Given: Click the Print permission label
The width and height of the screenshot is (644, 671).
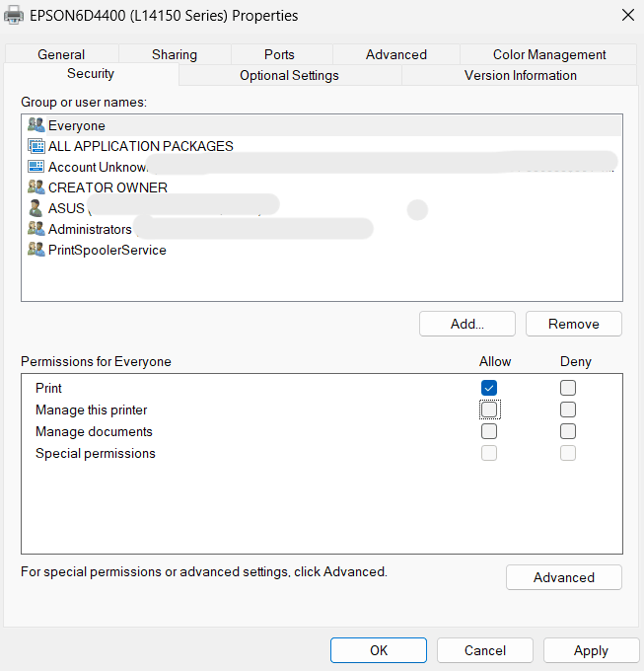Looking at the screenshot, I should 48,388.
